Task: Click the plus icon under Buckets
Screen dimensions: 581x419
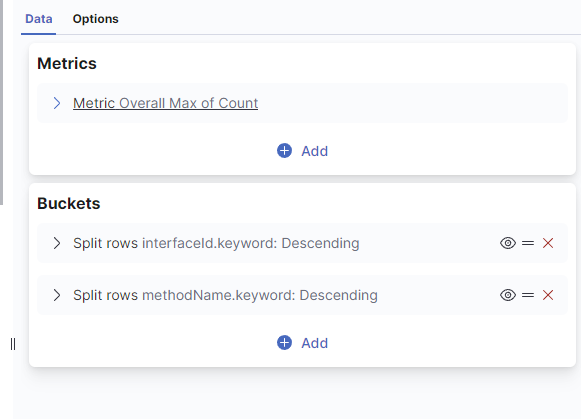Action: click(285, 343)
